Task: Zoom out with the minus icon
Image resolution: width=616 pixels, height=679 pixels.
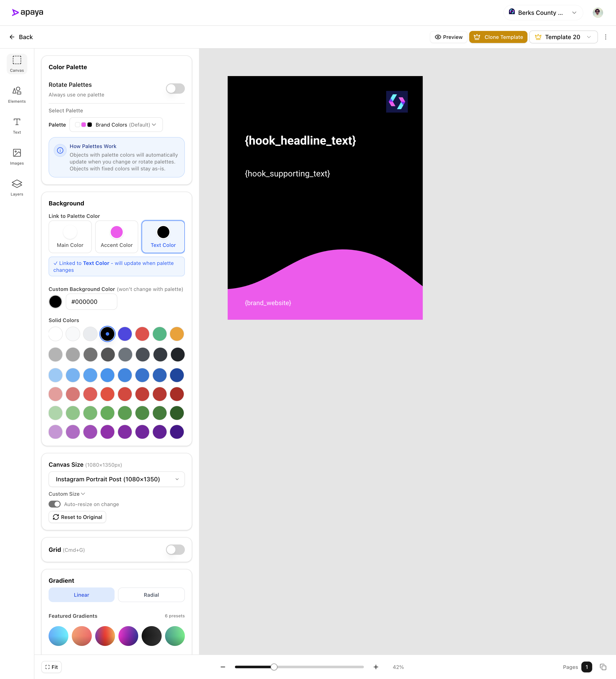Action: pos(223,667)
